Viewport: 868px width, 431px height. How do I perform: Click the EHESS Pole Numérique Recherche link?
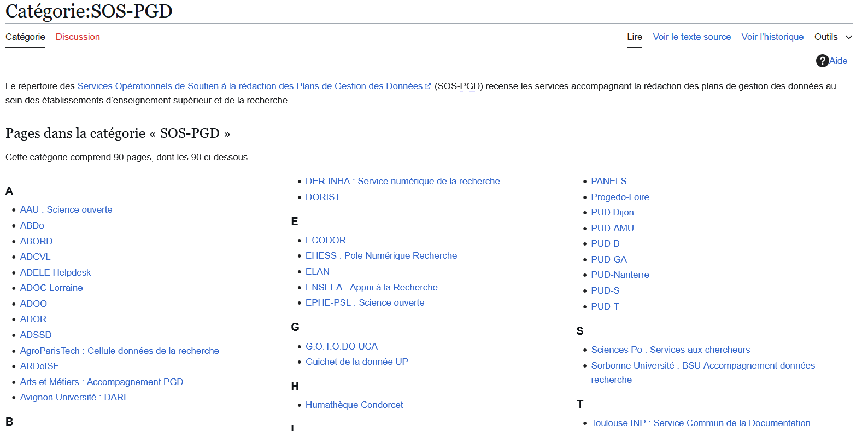[381, 255]
